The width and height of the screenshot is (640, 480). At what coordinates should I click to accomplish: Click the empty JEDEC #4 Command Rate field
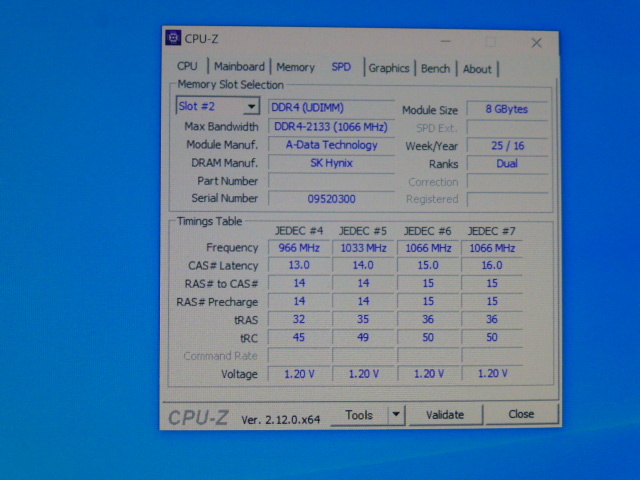pos(299,356)
